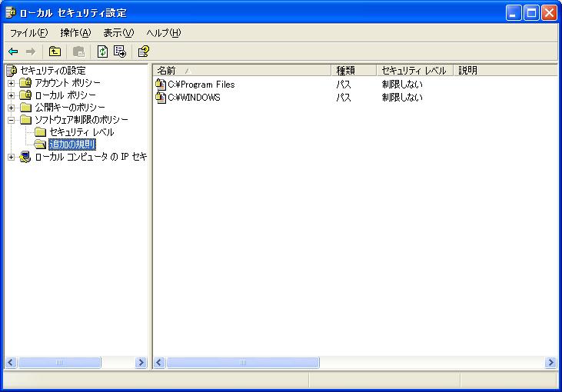Click right arrow of tree pane scrollbar
Screen dimensions: 562x392
coord(141,363)
